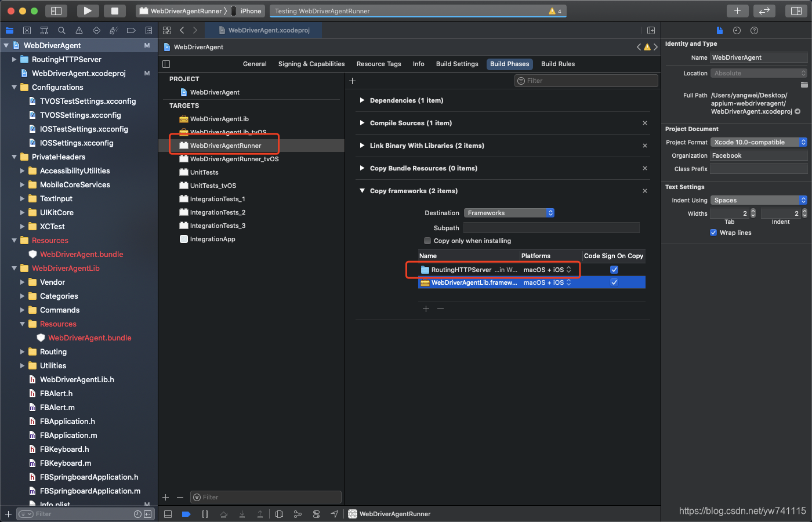This screenshot has height=522, width=812.
Task: Hide the debug area button
Action: tap(168, 514)
